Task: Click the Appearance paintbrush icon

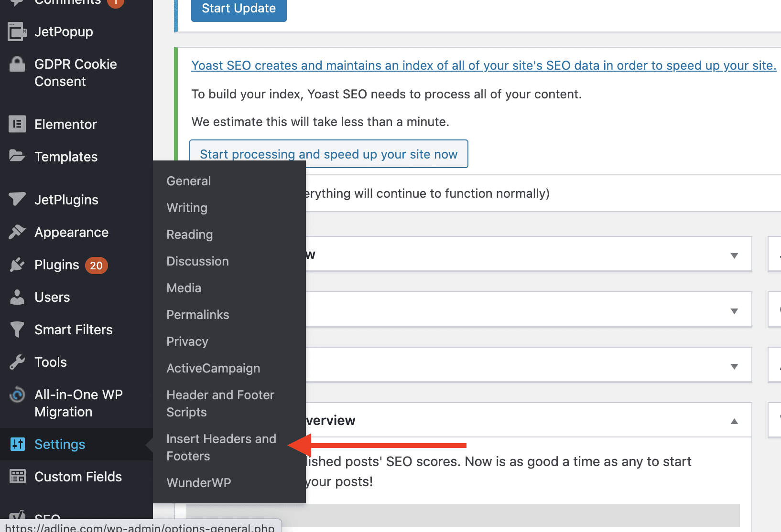Action: pyautogui.click(x=17, y=232)
